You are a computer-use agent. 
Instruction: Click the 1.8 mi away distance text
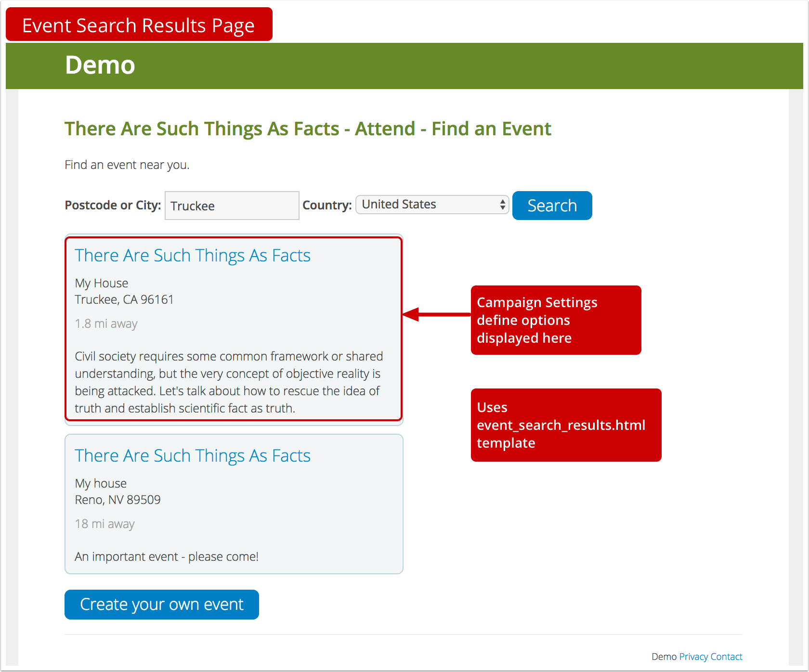[106, 323]
